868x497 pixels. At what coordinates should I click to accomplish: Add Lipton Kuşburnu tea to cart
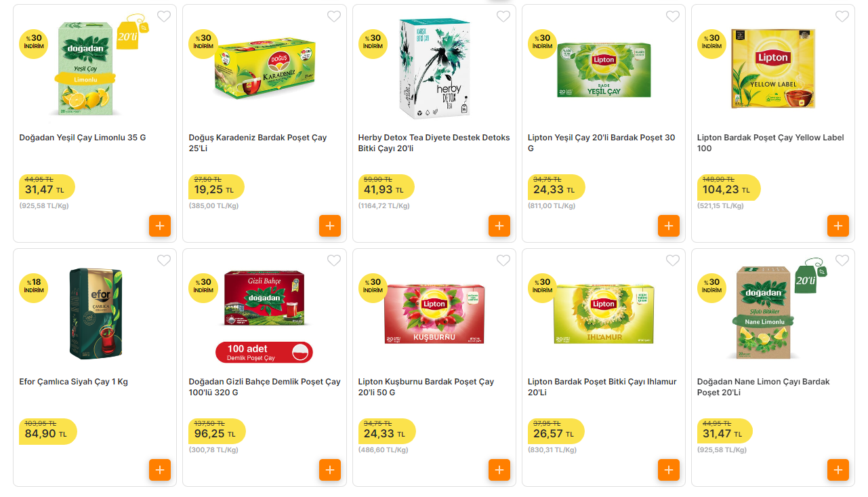[x=499, y=470]
